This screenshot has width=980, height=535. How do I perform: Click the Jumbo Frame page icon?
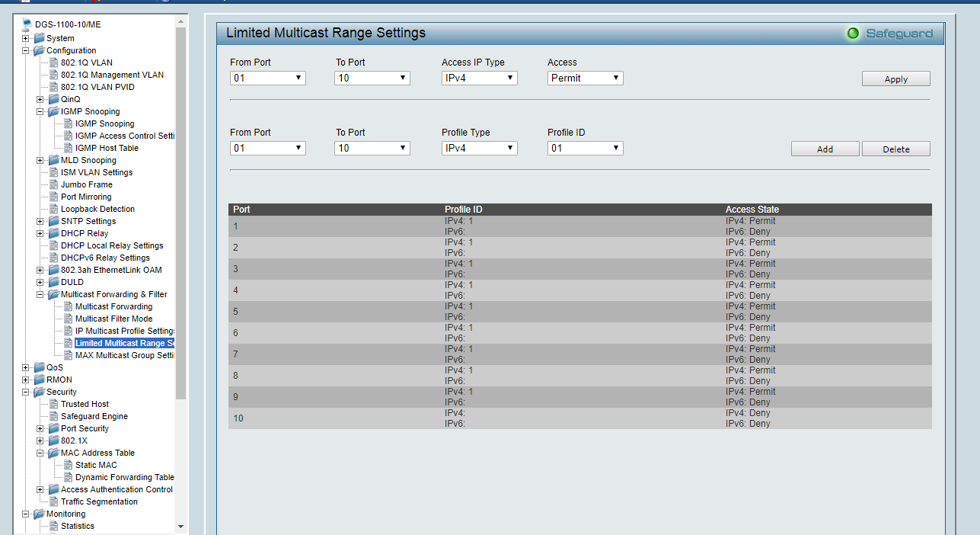[53, 184]
